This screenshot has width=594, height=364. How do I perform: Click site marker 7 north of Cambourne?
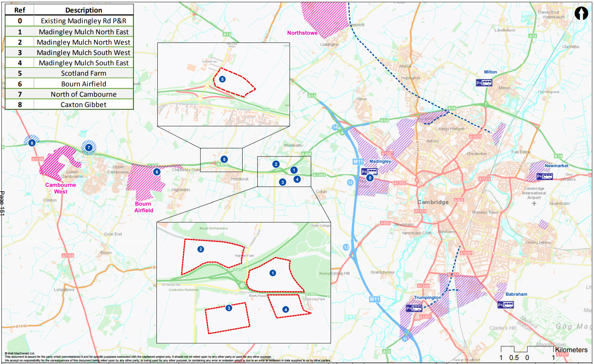coord(89,148)
